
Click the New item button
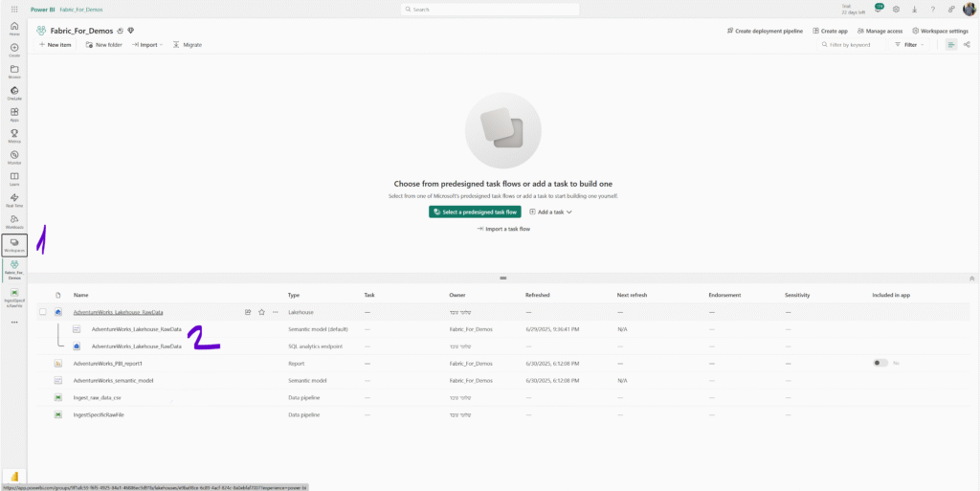(55, 45)
